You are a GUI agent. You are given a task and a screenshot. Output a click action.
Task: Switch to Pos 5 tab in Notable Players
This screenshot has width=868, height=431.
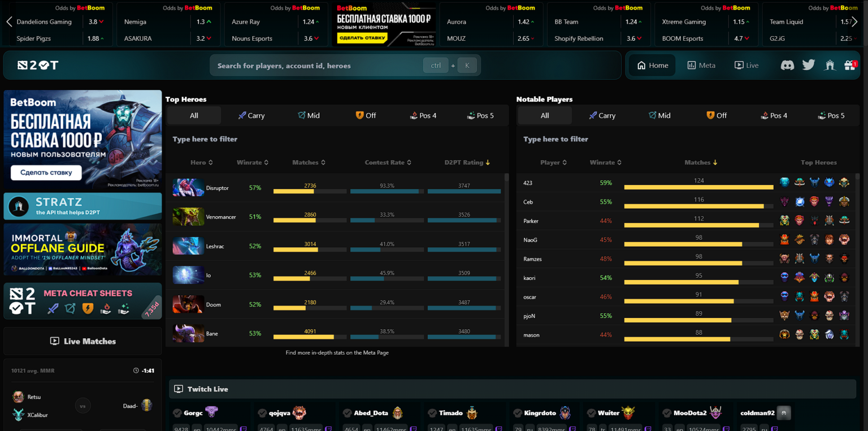[832, 115]
